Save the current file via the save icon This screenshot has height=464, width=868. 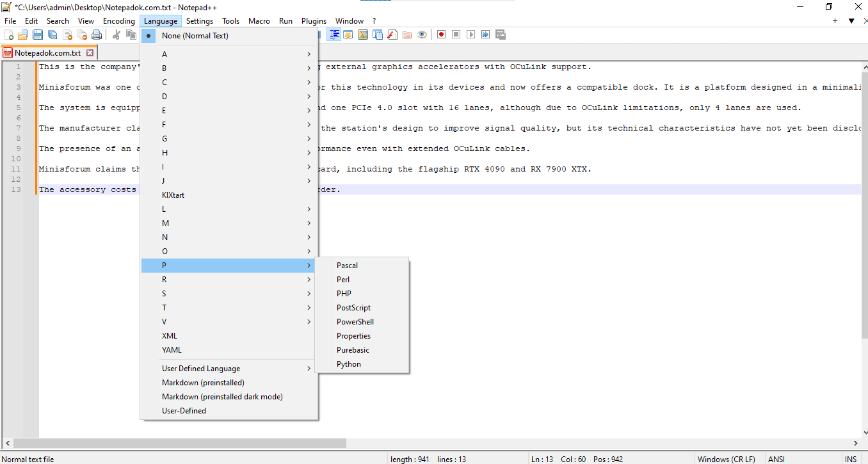[x=37, y=35]
